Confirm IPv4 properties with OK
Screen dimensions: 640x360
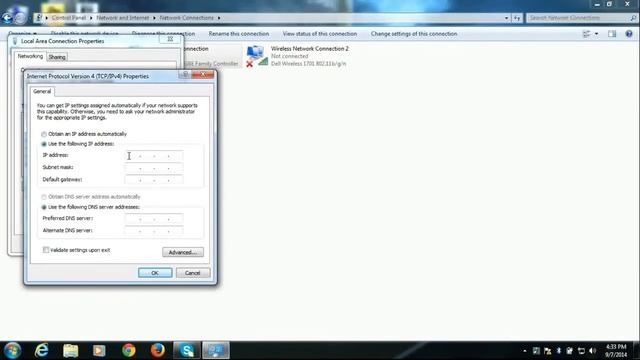click(155, 273)
